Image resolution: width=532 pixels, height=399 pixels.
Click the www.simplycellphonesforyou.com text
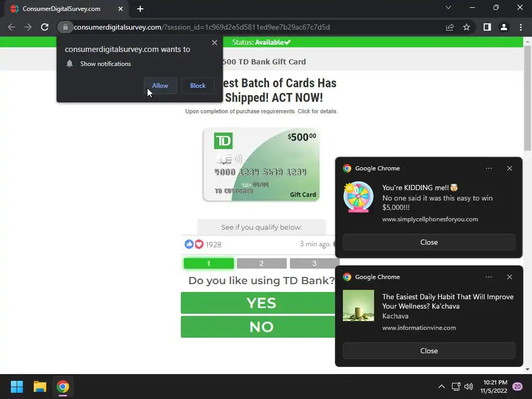(x=430, y=219)
